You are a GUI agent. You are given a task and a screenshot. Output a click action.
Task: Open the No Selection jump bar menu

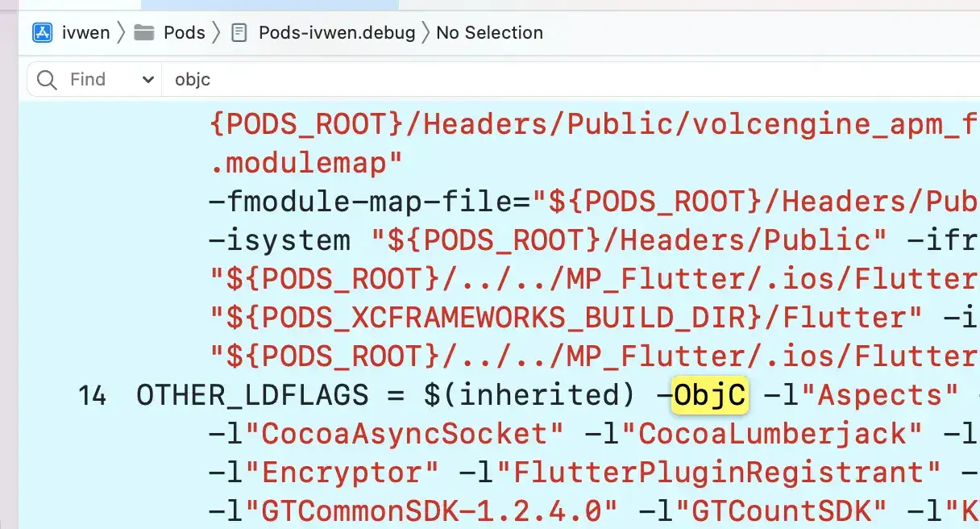pos(489,33)
